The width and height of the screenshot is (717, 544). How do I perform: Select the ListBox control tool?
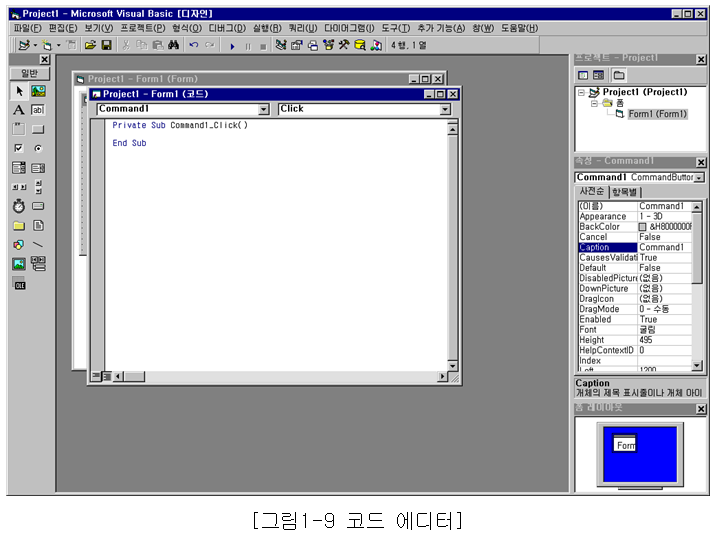click(38, 168)
